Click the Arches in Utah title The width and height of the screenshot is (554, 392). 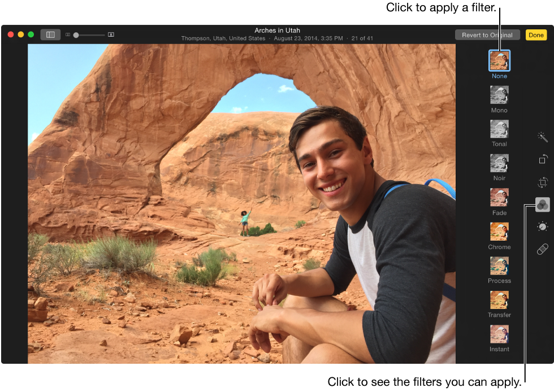(278, 31)
